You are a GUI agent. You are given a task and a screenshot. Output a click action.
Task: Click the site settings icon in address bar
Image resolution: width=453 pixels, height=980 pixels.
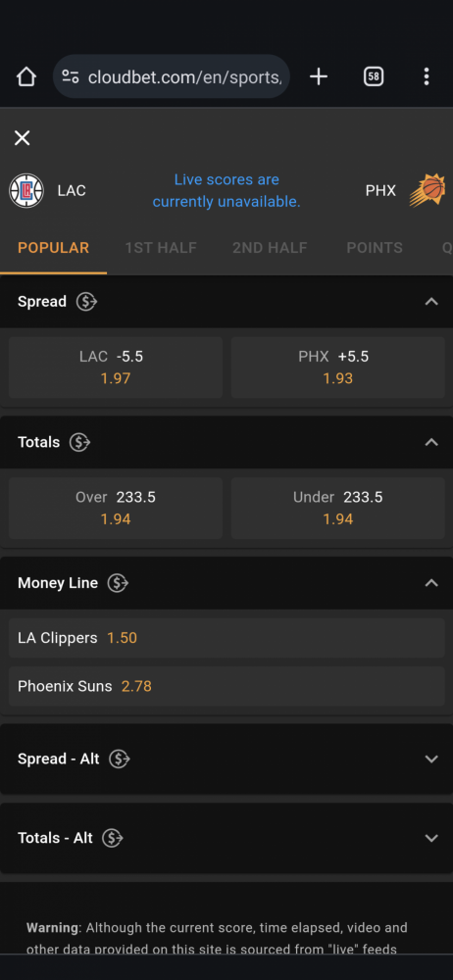point(71,76)
